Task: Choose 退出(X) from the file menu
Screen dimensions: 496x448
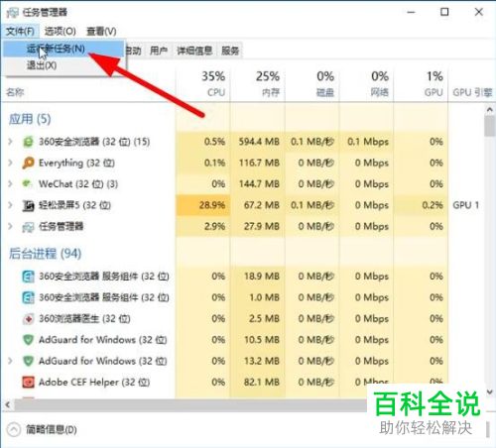Action: point(63,65)
